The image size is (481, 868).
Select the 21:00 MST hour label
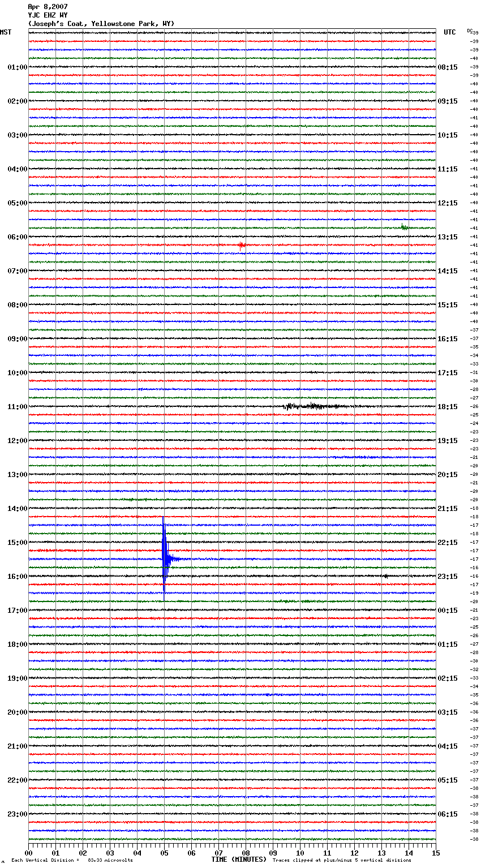18,746
